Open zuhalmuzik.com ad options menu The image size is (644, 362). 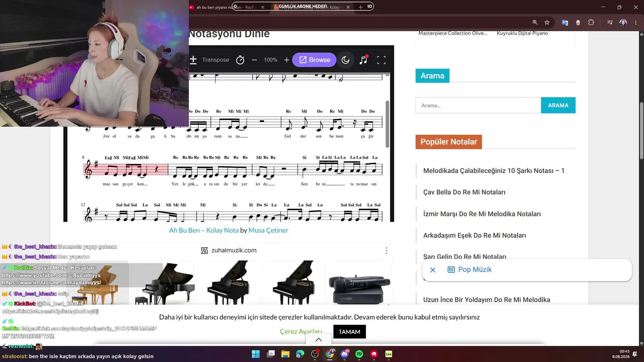coord(386,250)
